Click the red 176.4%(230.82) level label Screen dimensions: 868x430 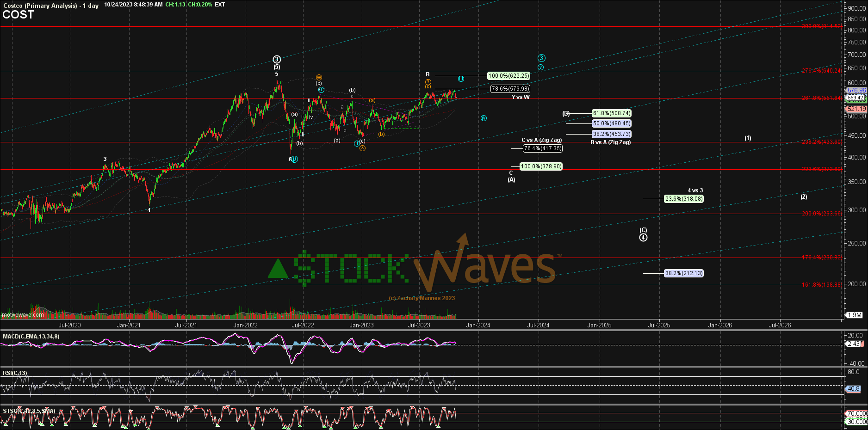click(822, 258)
